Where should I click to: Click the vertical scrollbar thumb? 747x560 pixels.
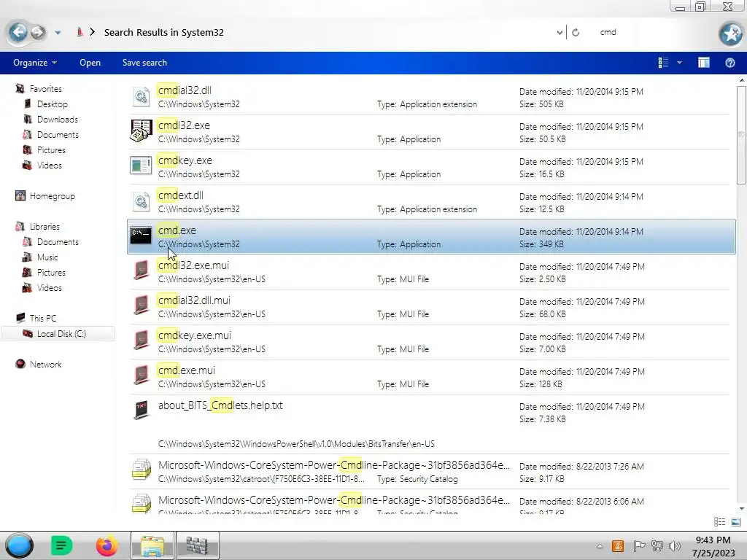[741, 135]
